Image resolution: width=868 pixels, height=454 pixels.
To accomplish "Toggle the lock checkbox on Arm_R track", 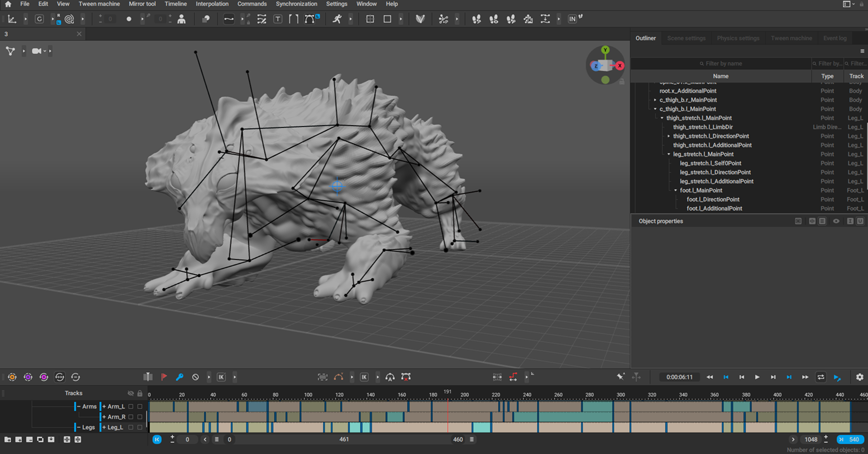I will 140,417.
